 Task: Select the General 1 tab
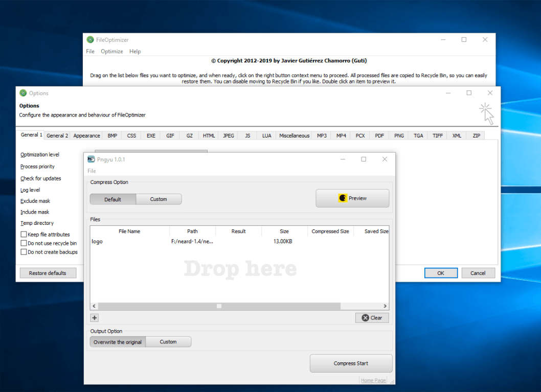pyautogui.click(x=31, y=135)
